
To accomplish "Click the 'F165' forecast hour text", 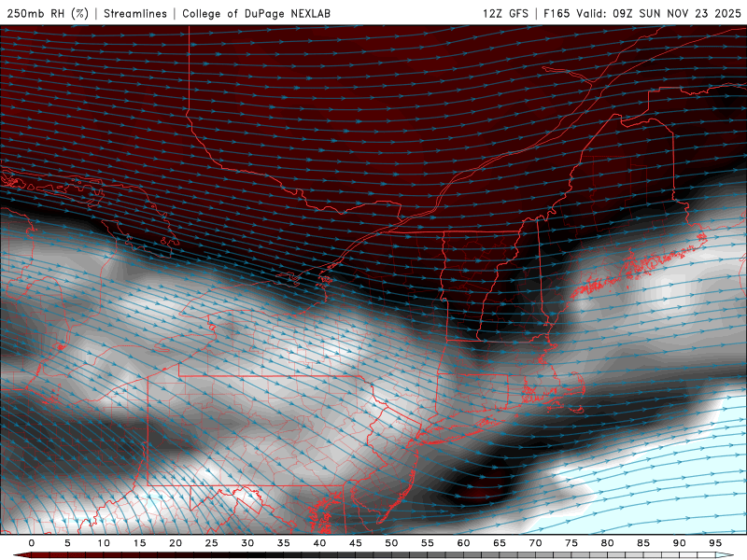I will (x=557, y=13).
